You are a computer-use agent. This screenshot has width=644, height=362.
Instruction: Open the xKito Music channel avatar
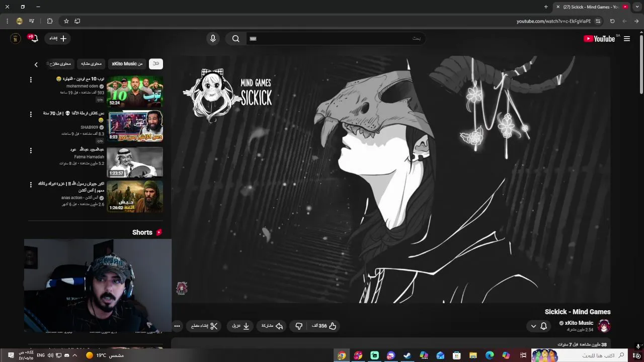604,326
